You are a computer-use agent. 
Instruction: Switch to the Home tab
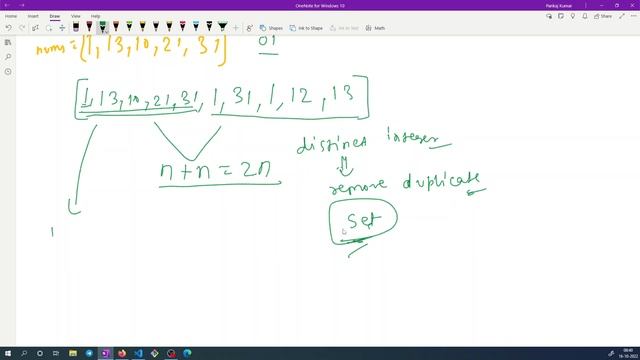pos(11,16)
